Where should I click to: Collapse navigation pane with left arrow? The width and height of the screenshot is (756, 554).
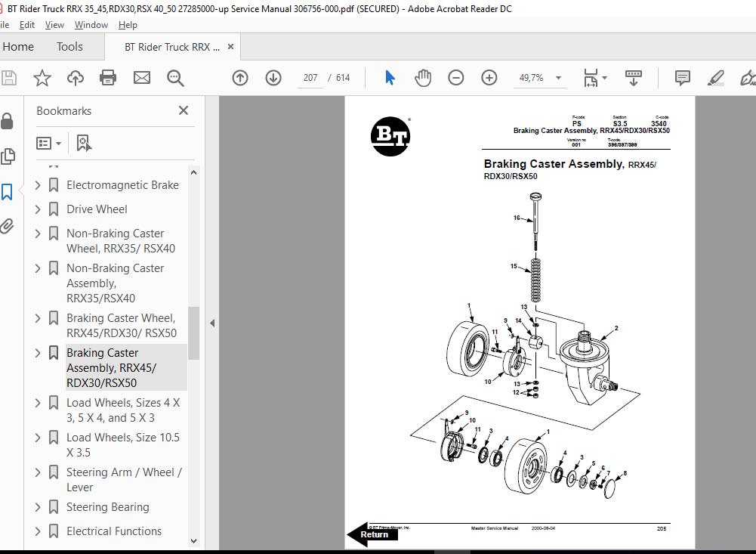(212, 323)
